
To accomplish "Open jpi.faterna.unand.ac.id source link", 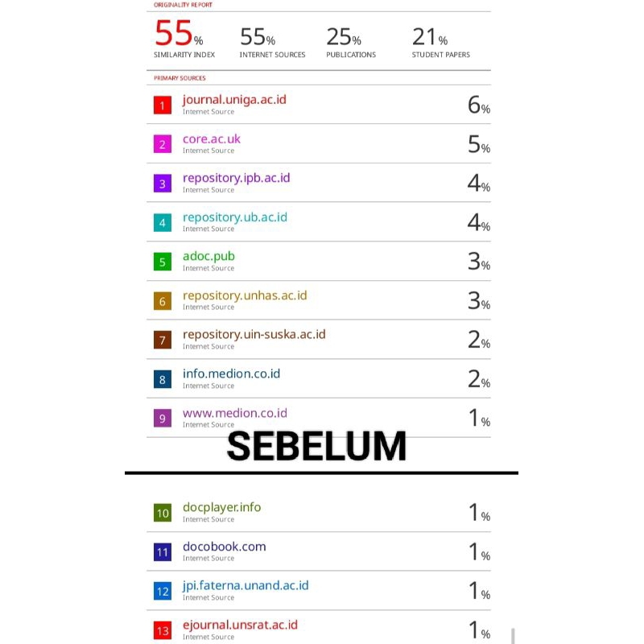I will coord(246,585).
